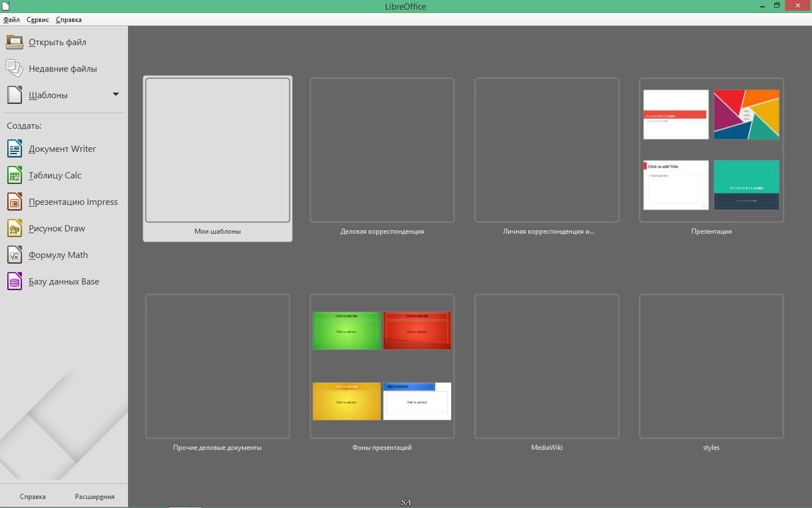
Task: Click the Draw drawing icon
Action: click(15, 228)
